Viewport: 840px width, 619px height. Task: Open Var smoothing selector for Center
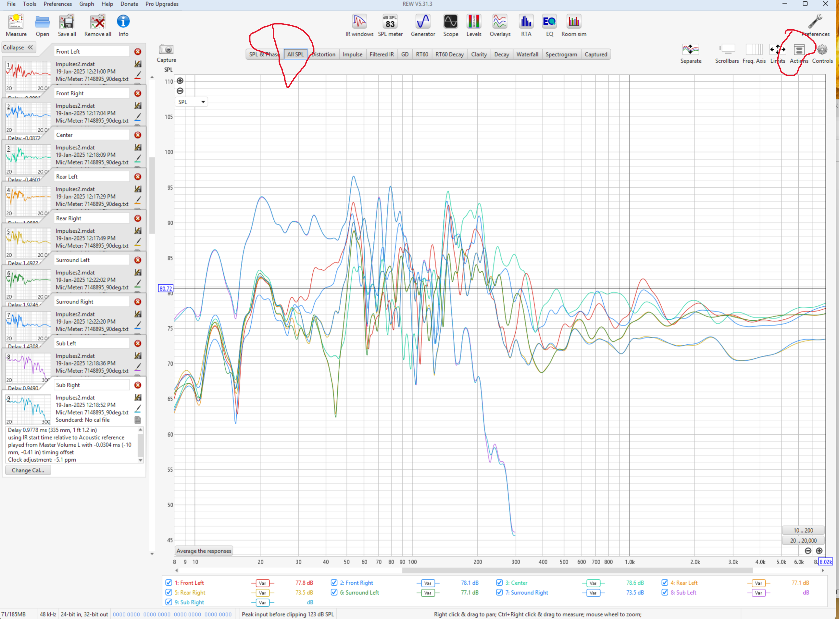(593, 583)
